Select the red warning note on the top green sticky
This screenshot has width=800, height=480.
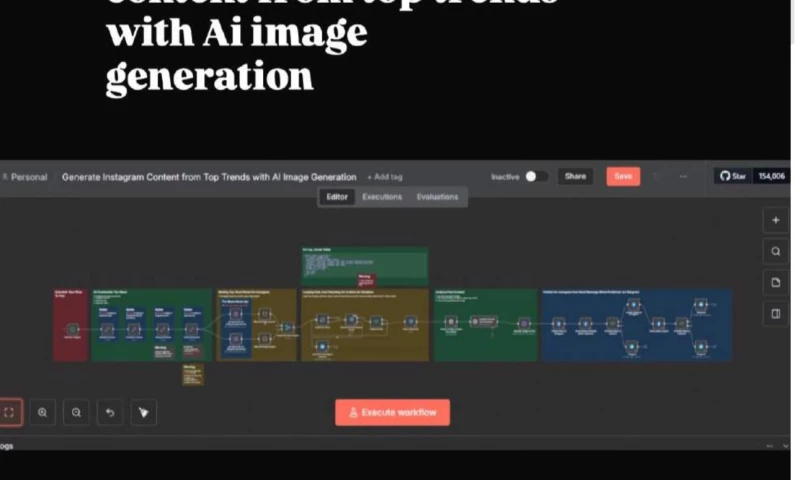(x=366, y=280)
